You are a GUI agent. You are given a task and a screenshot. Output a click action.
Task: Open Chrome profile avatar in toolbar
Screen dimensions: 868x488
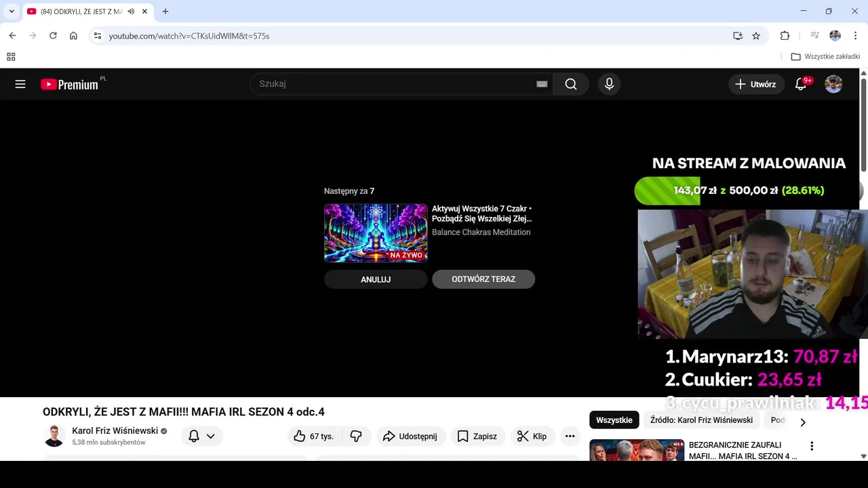tap(835, 36)
